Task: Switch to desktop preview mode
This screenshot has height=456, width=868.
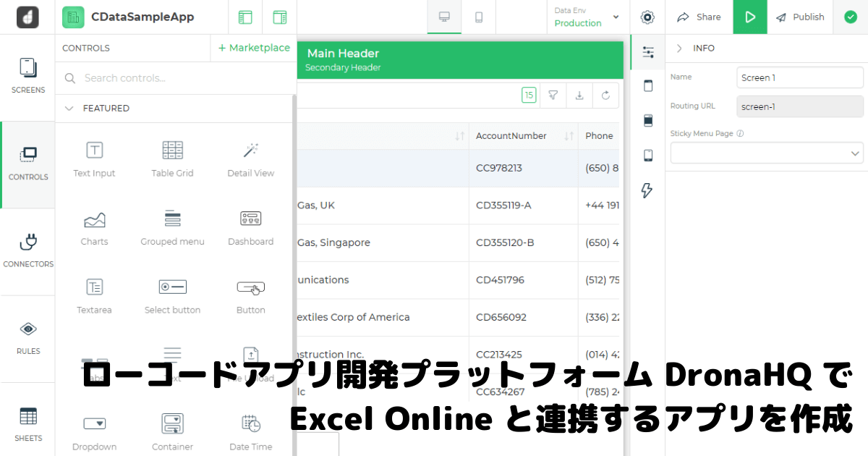Action: [445, 17]
